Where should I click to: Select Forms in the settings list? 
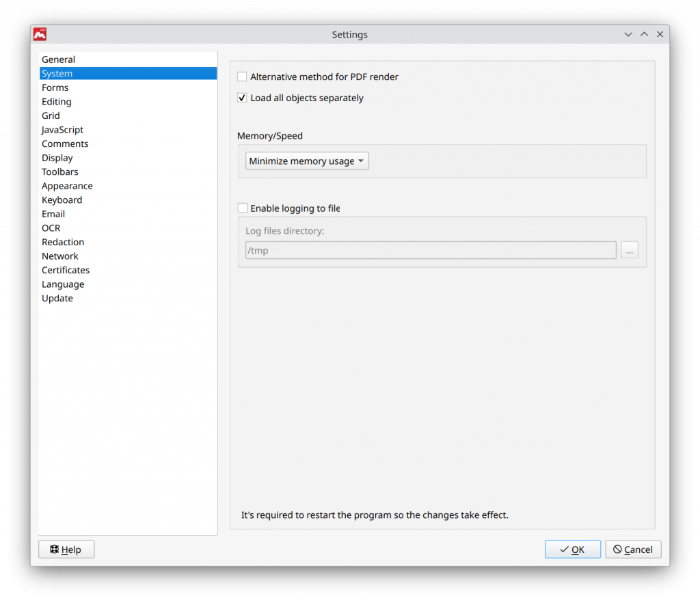point(55,87)
